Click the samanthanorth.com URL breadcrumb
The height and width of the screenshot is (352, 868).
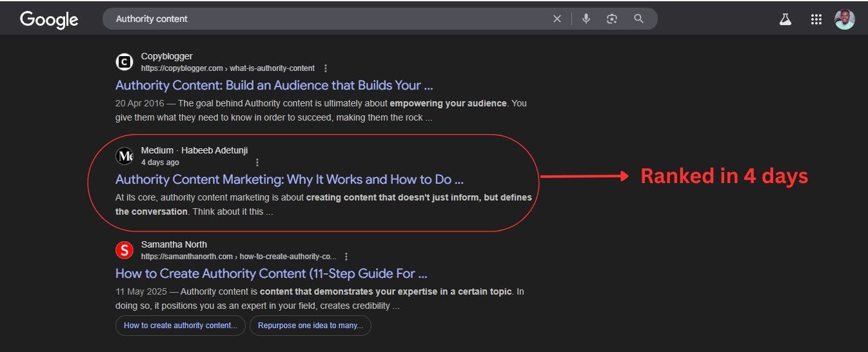[239, 257]
